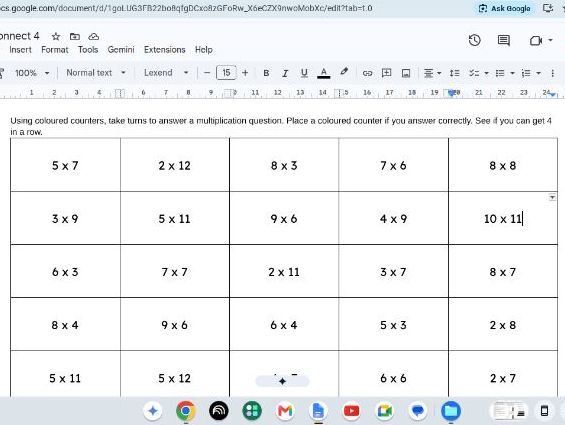Click the document URL in address bar

pyautogui.click(x=186, y=8)
